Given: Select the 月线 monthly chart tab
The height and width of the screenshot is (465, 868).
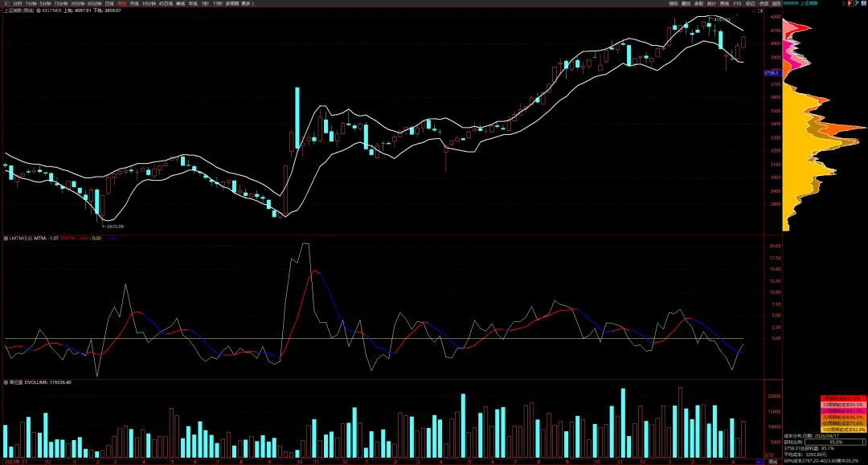Looking at the screenshot, I should [x=134, y=3].
